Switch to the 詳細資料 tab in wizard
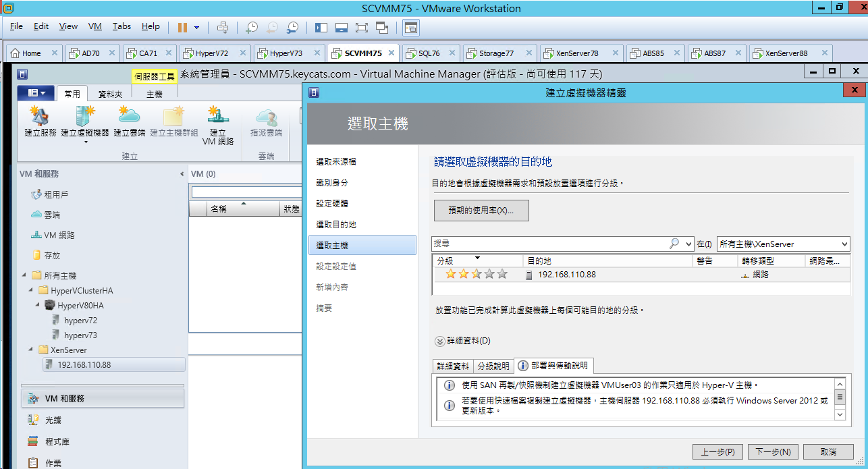This screenshot has height=469, width=868. coord(453,366)
